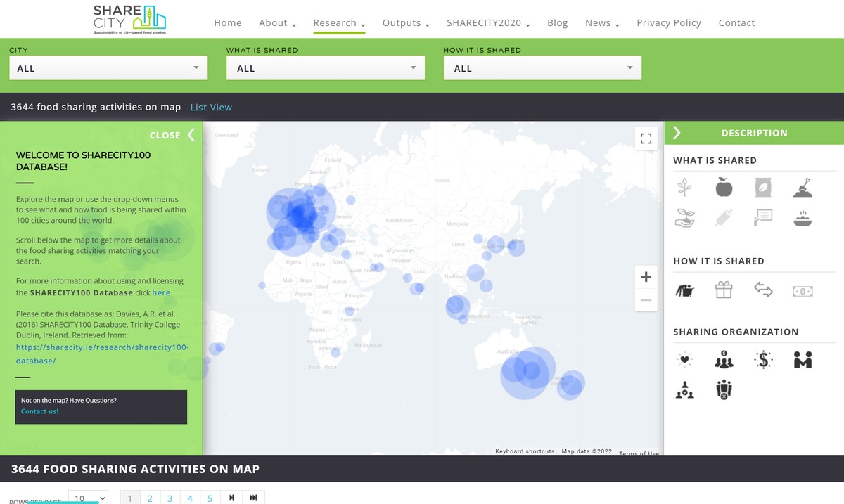Collapse the Description panel with the chevron

[x=677, y=133]
